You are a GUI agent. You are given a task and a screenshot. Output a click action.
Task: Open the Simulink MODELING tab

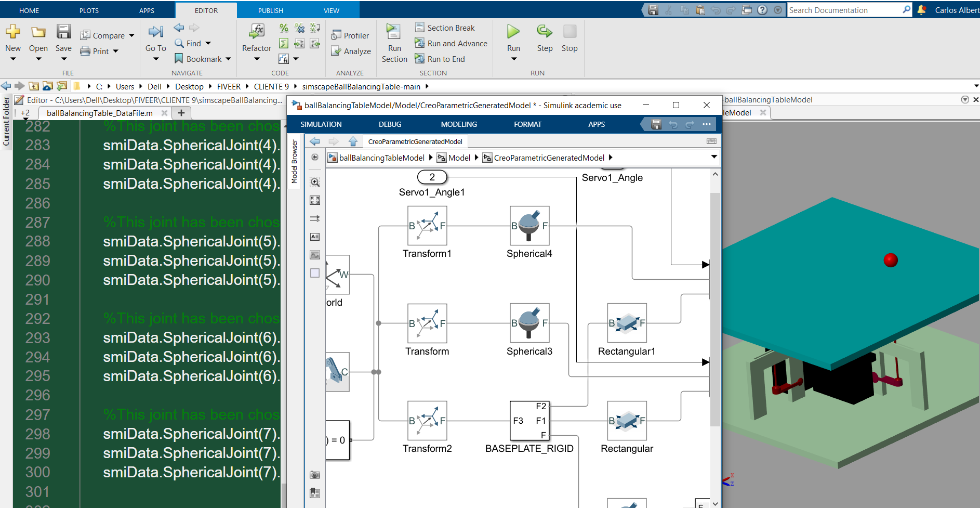(459, 124)
